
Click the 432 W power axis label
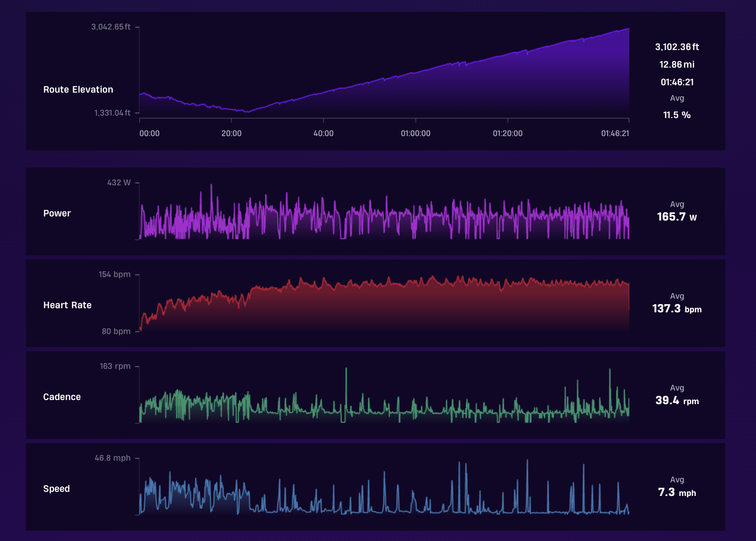click(119, 182)
